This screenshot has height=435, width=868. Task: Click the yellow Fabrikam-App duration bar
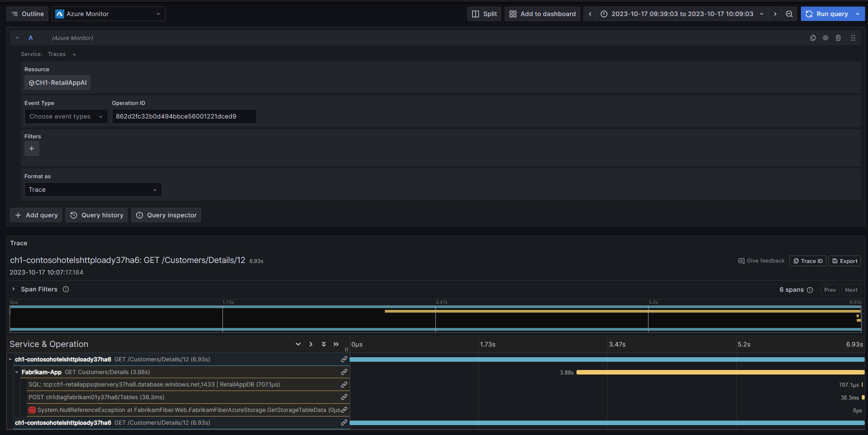[720, 372]
